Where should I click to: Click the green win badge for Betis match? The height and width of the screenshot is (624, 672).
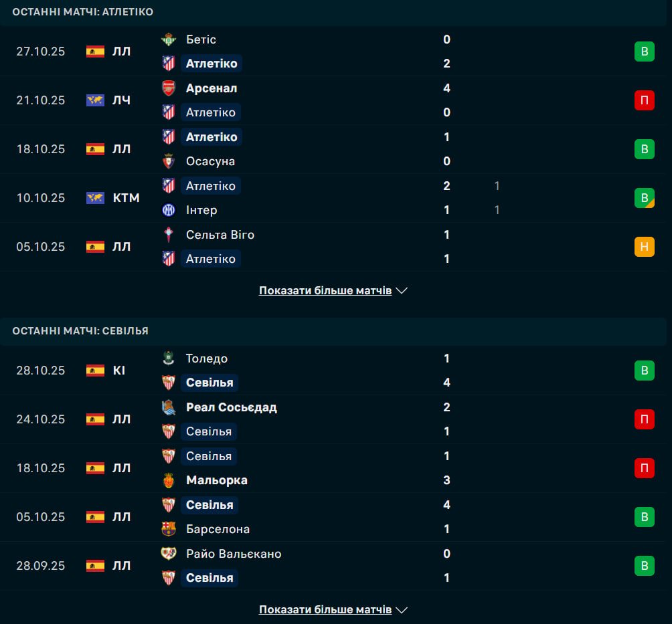point(644,51)
